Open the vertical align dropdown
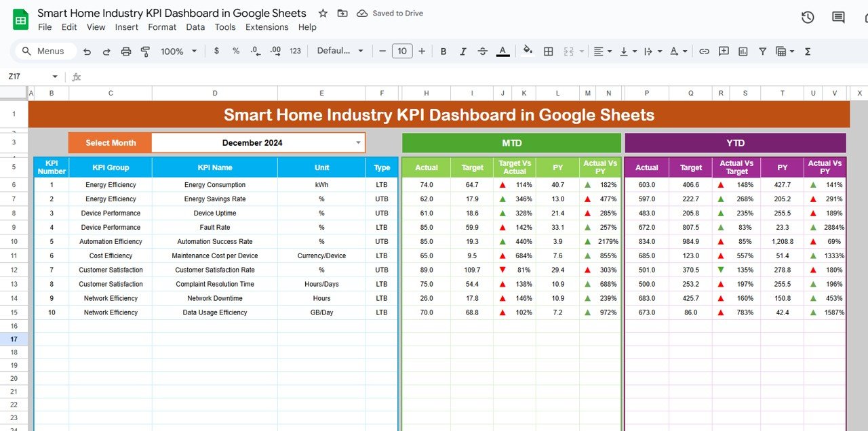 (x=628, y=52)
